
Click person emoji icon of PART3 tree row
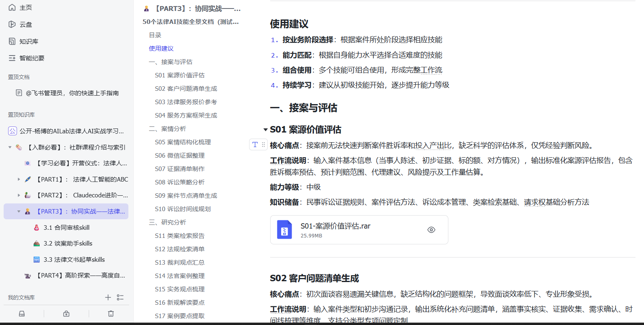28,211
